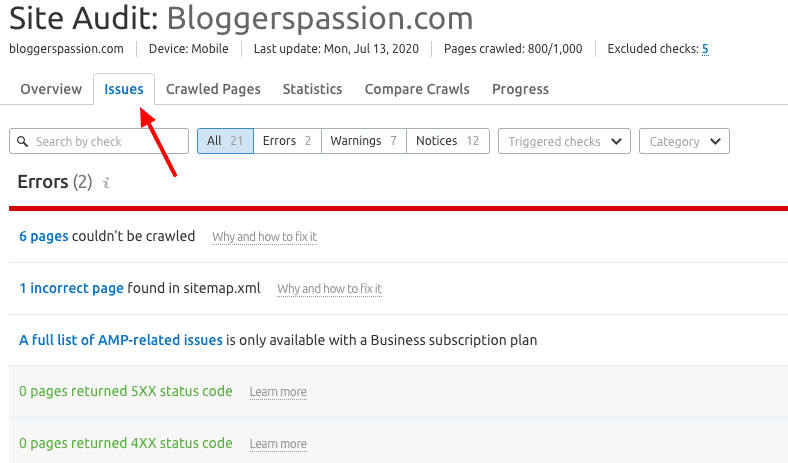Screen dimensions: 788x463
Task: Expand the Triggered checks dropdown
Action: click(x=564, y=141)
